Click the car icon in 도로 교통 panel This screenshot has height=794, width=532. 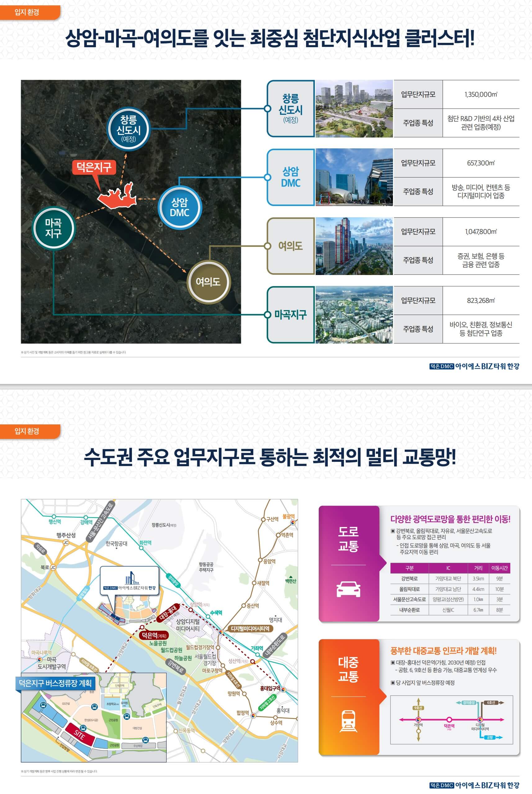[348, 589]
